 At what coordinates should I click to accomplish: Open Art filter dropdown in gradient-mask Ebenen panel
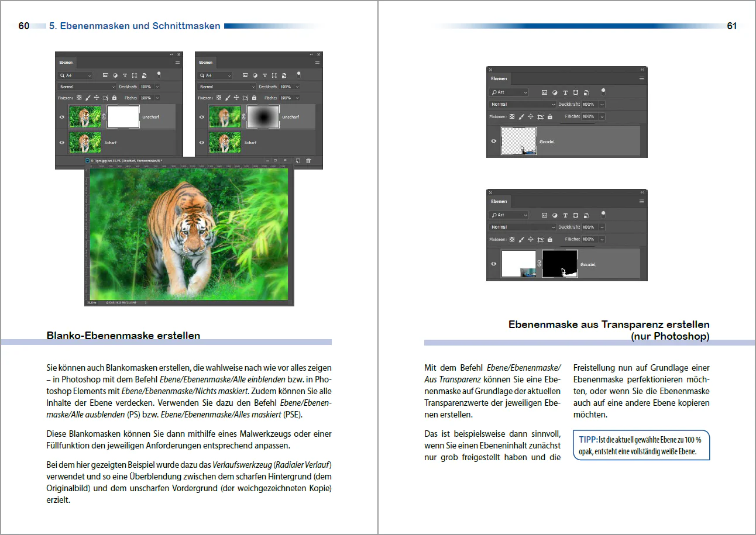click(x=215, y=75)
